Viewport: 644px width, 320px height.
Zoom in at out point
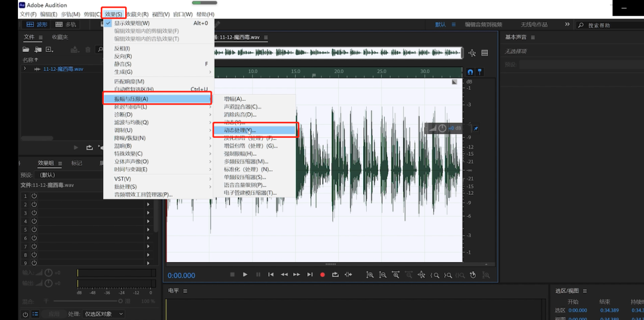point(448,275)
